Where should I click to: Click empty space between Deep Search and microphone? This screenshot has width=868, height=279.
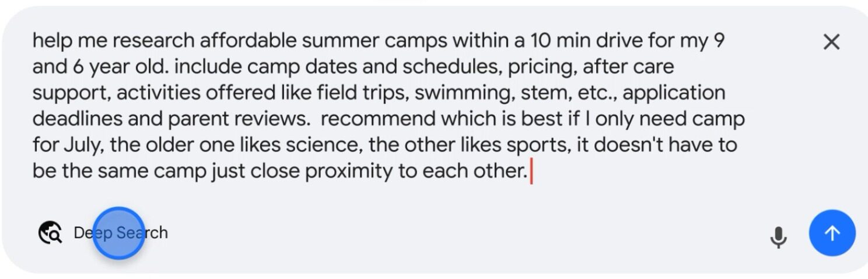click(x=467, y=234)
